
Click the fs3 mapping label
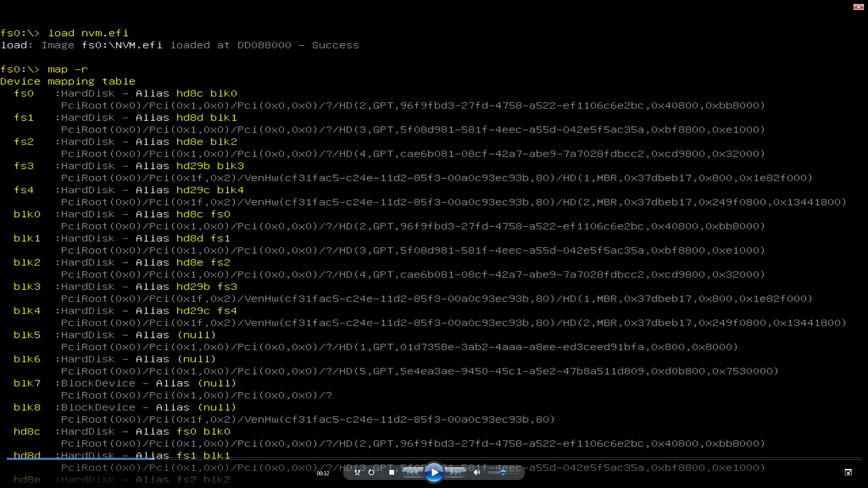click(x=24, y=166)
